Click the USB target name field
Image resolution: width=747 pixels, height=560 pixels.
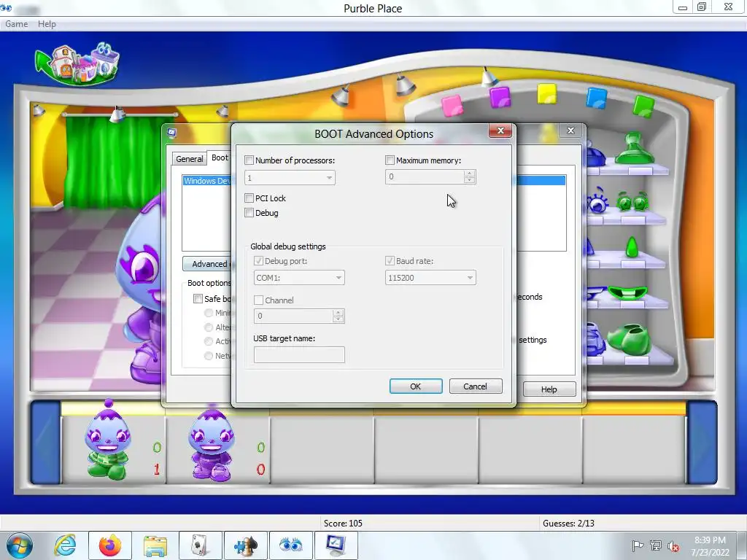click(x=299, y=355)
